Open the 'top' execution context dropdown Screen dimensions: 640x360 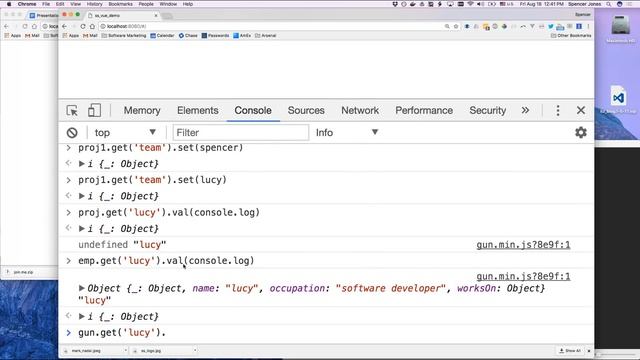[x=125, y=133]
